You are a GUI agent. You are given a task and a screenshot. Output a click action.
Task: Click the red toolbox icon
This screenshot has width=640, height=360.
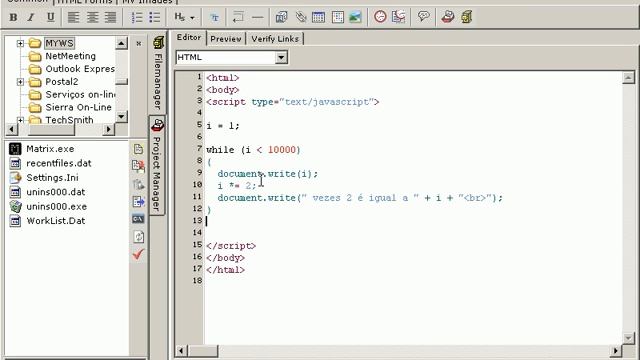click(x=448, y=17)
